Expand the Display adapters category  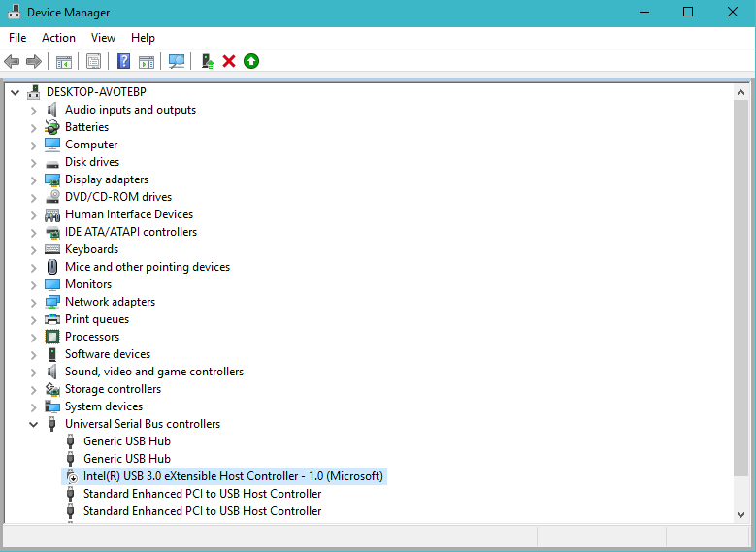coord(34,179)
